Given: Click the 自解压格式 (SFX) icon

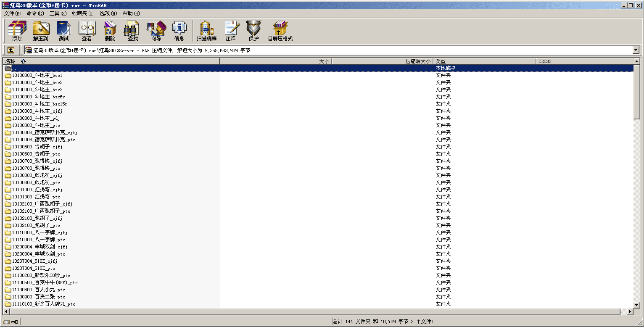Looking at the screenshot, I should point(280,31).
